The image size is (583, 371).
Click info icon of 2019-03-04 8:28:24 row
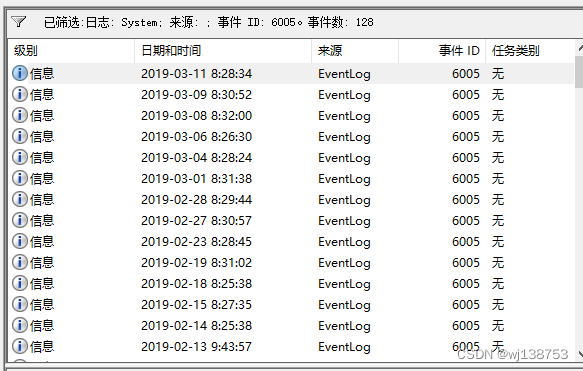click(x=20, y=157)
